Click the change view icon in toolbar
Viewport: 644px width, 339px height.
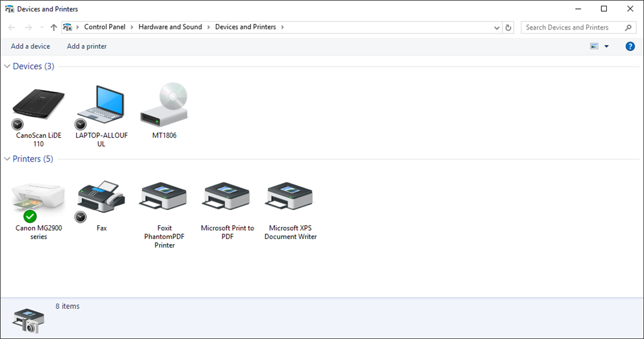[x=594, y=47]
